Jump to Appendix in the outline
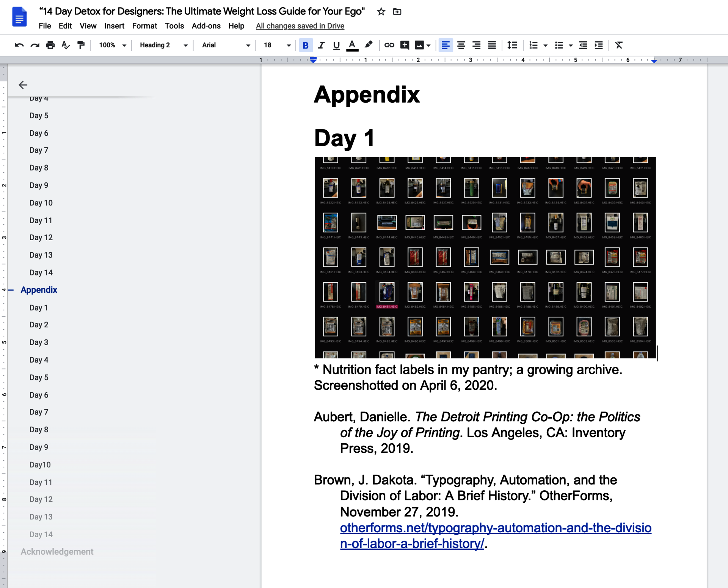728x588 pixels. pos(39,290)
